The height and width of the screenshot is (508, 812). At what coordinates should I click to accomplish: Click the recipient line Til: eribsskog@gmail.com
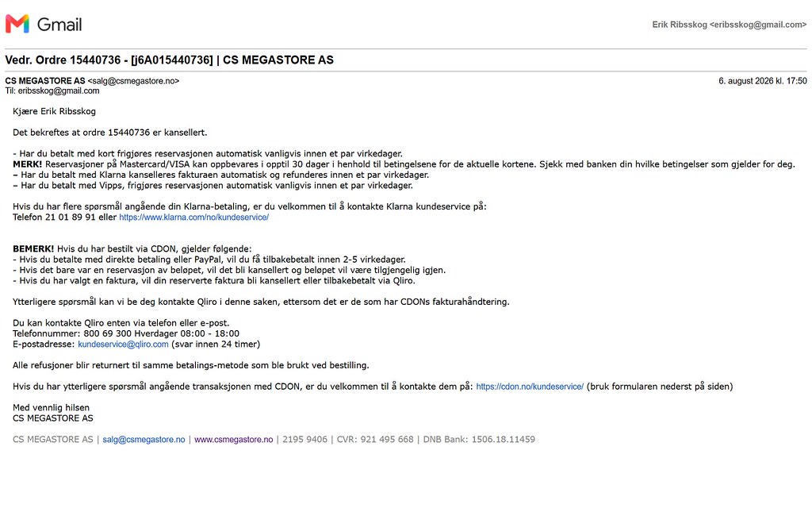[x=52, y=90]
